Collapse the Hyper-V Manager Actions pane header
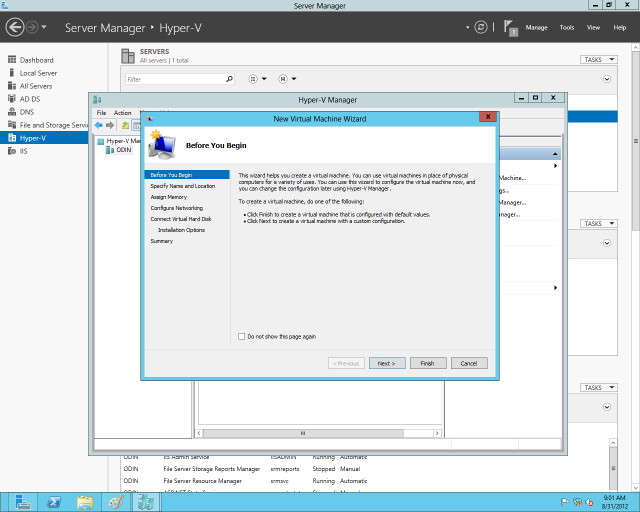The width and height of the screenshot is (640, 512). coord(555,154)
